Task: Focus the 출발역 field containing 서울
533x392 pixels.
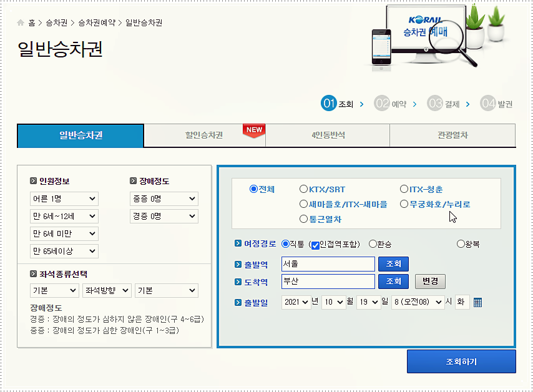Action: pos(328,264)
